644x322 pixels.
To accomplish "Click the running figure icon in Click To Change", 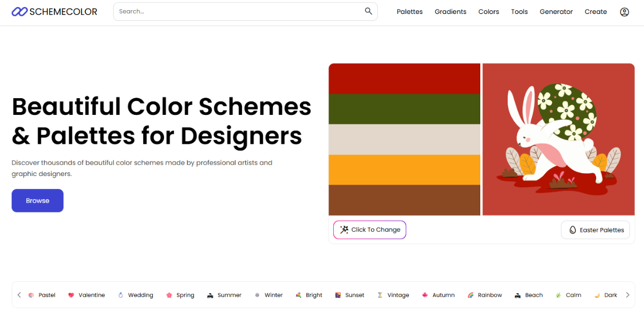I will tap(344, 229).
